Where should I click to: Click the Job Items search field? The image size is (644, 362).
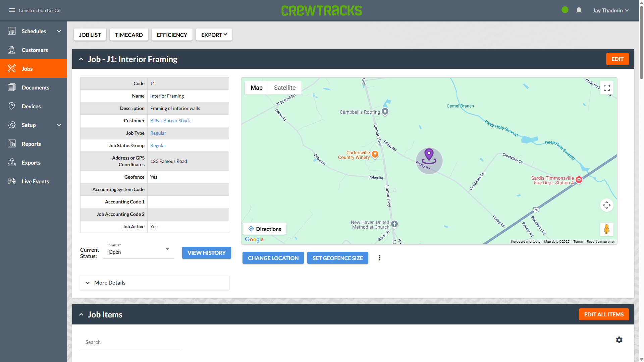pos(130,342)
